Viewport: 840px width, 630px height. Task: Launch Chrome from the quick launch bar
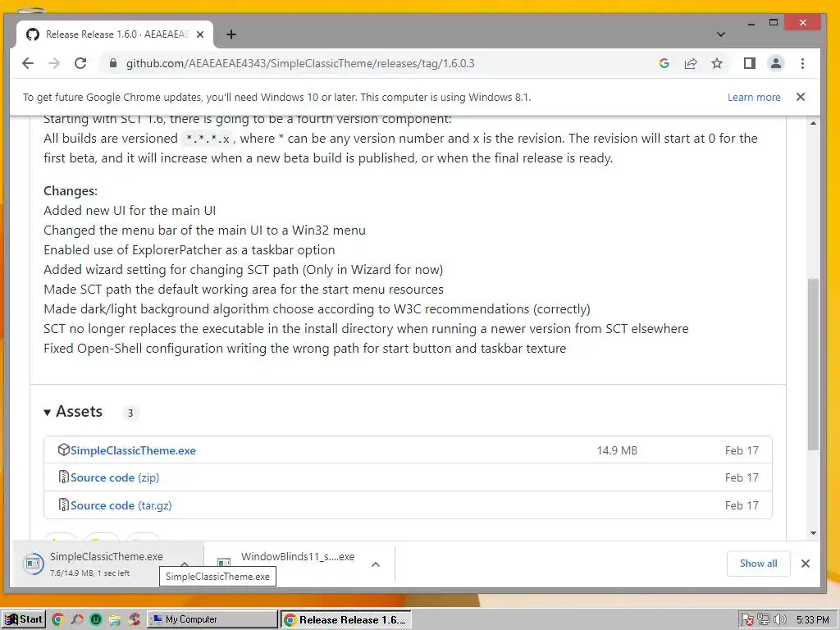[58, 620]
